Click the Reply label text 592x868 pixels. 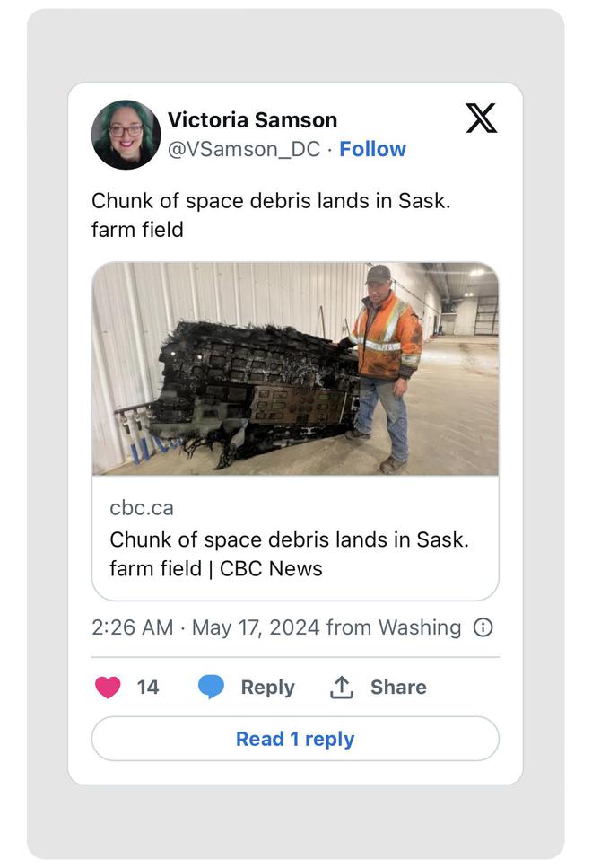(x=268, y=687)
